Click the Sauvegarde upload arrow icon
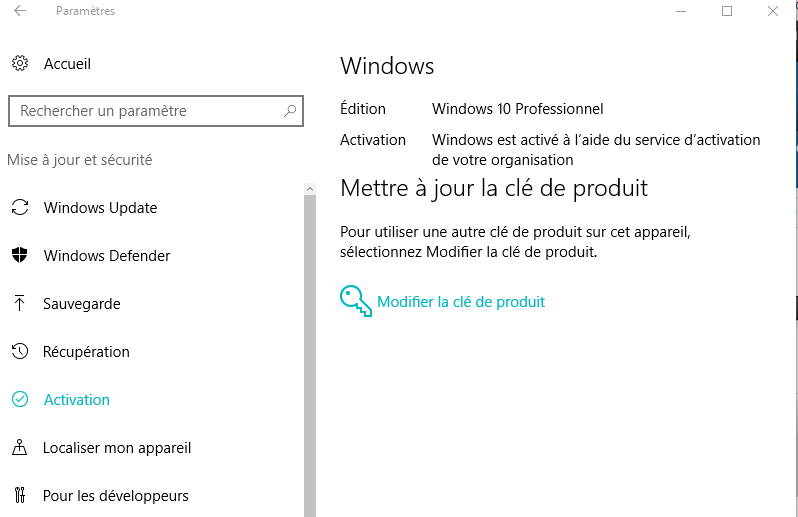798x517 pixels. point(19,304)
